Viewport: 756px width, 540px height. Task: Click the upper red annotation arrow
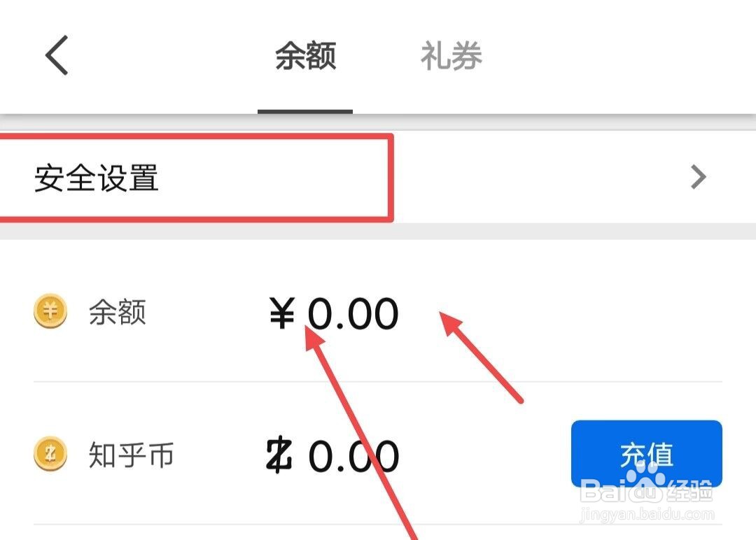pos(481,357)
